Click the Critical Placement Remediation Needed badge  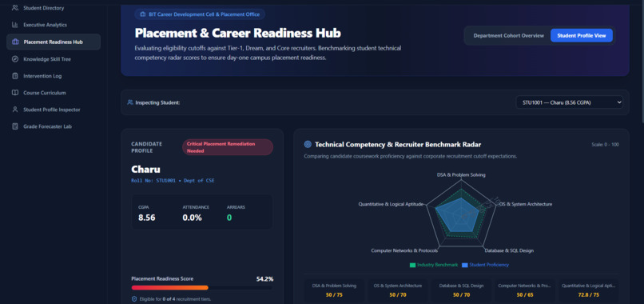(228, 147)
